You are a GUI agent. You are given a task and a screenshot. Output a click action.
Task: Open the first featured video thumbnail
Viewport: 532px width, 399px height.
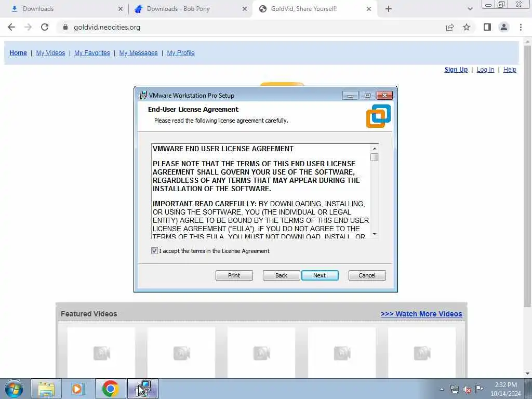pos(101,353)
